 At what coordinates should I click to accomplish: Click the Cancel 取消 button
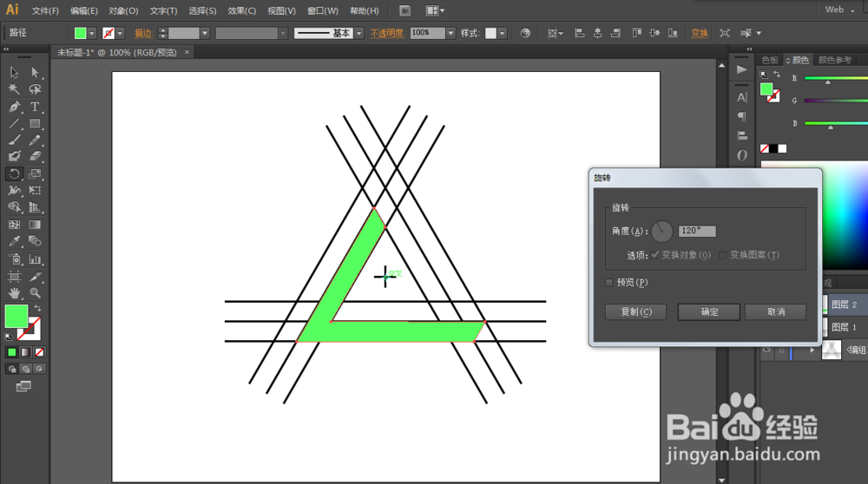click(x=775, y=312)
